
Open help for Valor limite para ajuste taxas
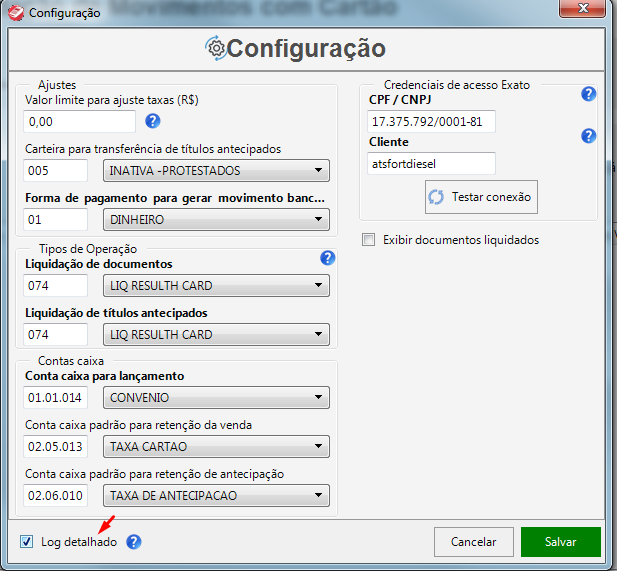(153, 121)
